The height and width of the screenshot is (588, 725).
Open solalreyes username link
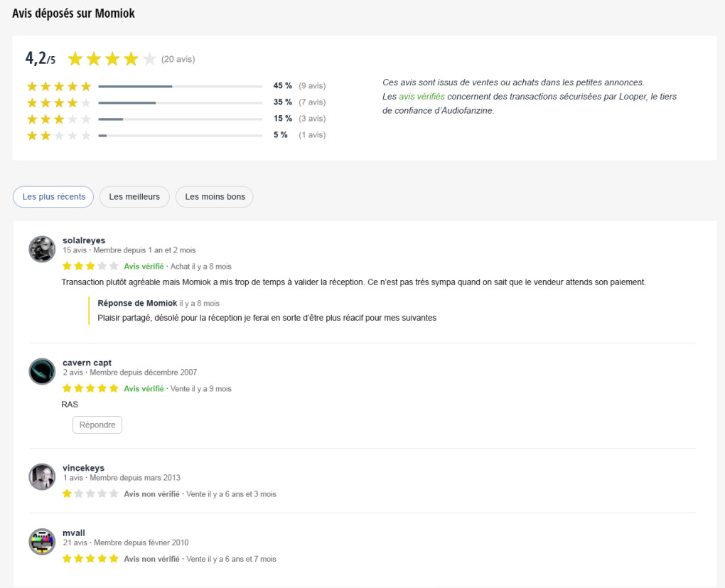84,240
